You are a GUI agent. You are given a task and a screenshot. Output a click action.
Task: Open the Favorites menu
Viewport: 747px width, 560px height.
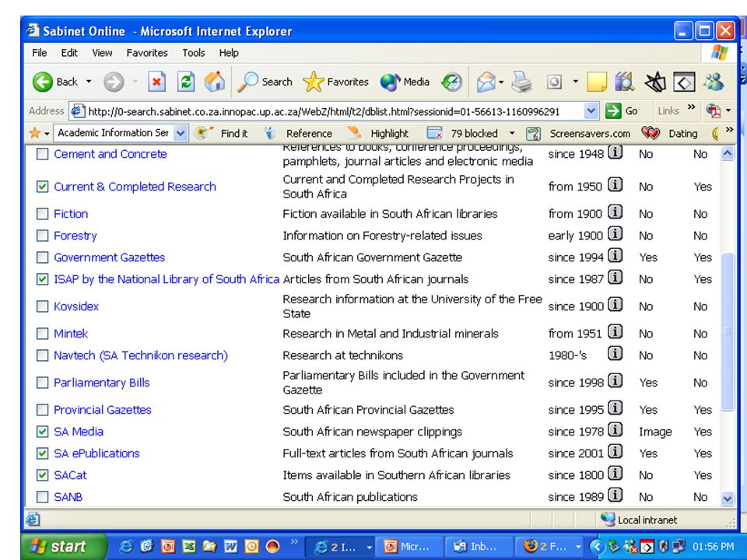147,53
